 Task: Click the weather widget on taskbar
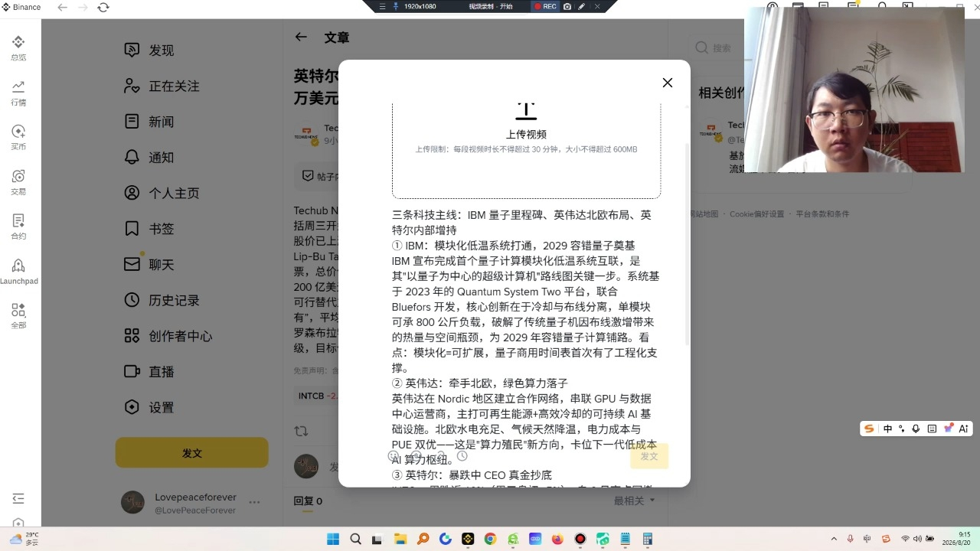pyautogui.click(x=24, y=539)
